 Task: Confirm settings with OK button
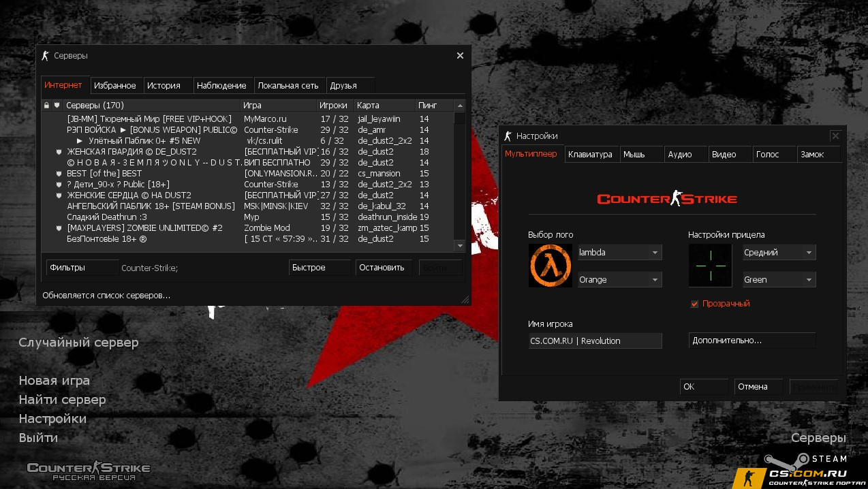704,387
